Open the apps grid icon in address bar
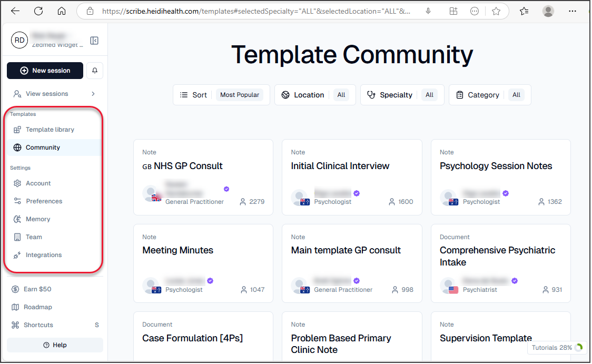 coord(453,12)
